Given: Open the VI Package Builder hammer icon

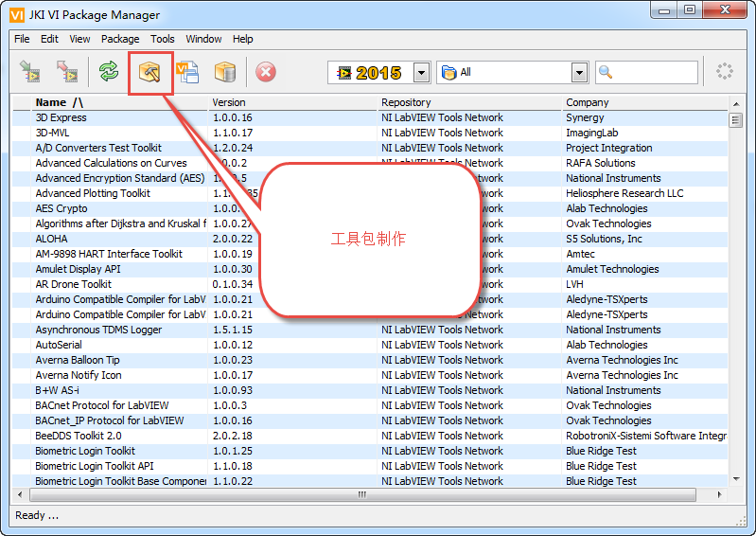Looking at the screenshot, I should (149, 72).
